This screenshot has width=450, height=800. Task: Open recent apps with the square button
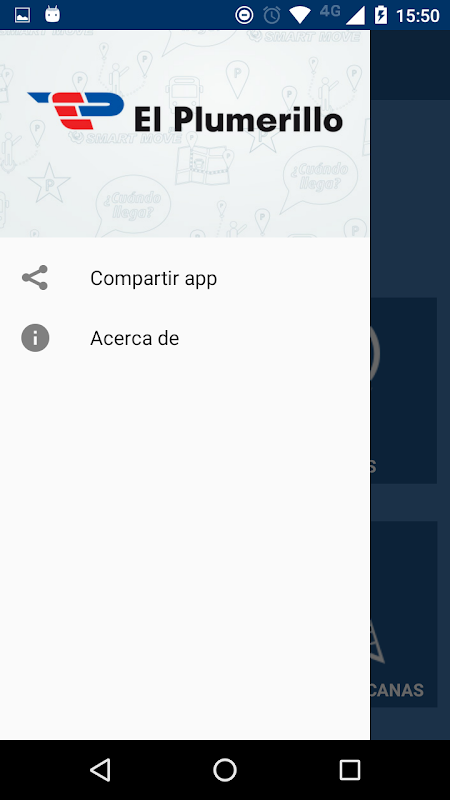pos(350,769)
